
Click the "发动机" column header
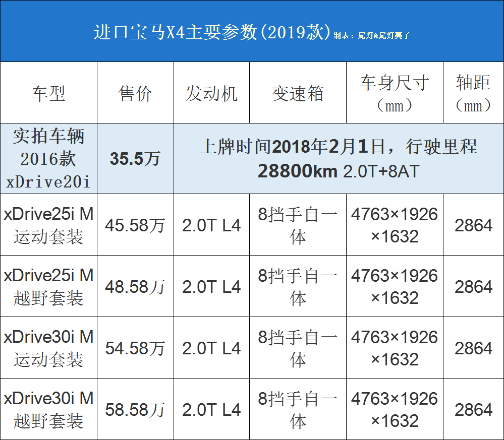tap(211, 93)
